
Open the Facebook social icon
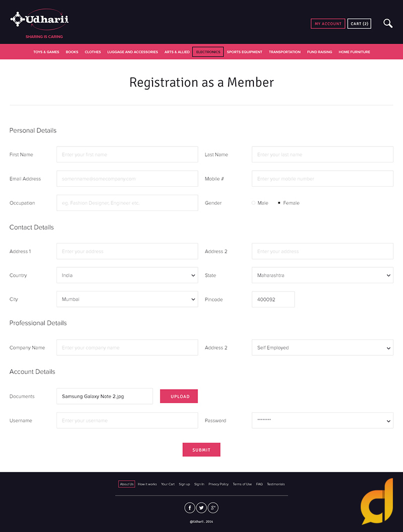(x=190, y=508)
